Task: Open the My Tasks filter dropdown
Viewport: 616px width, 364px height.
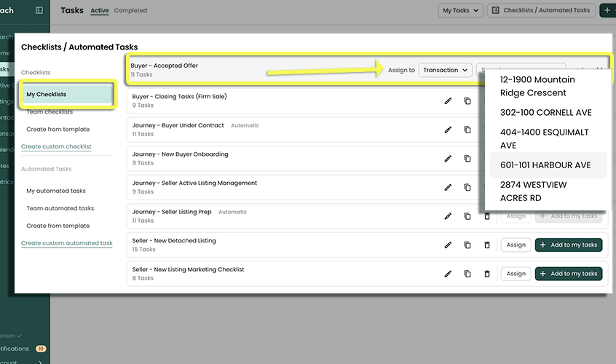Action: pos(461,10)
